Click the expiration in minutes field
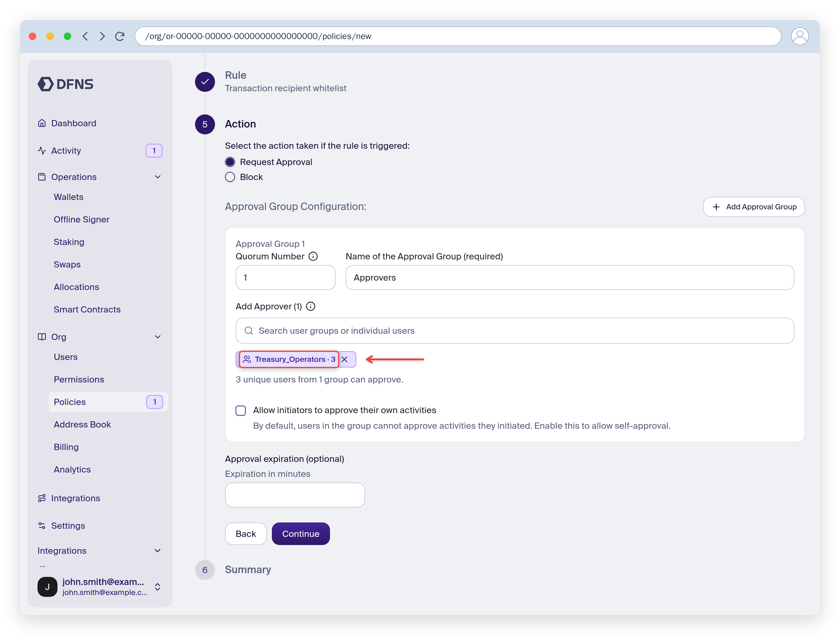 click(295, 495)
